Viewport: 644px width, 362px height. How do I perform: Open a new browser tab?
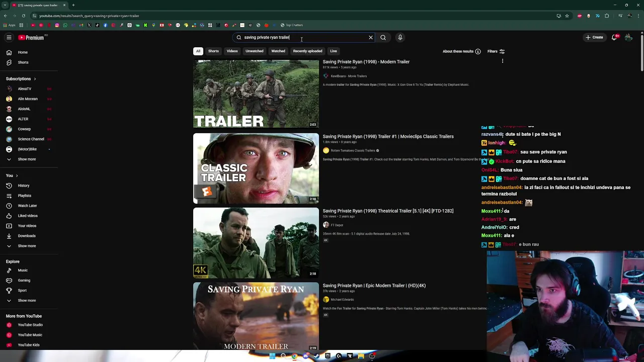tap(73, 5)
